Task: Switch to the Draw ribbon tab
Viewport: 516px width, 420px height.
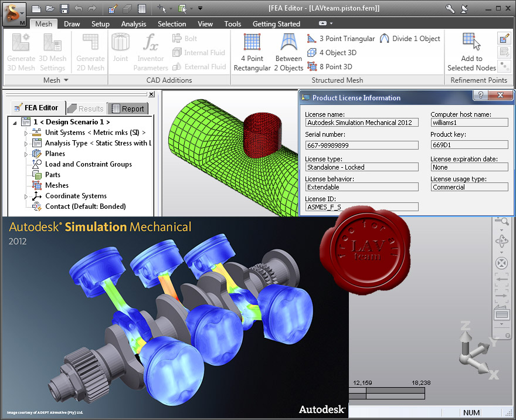Action: pos(72,23)
